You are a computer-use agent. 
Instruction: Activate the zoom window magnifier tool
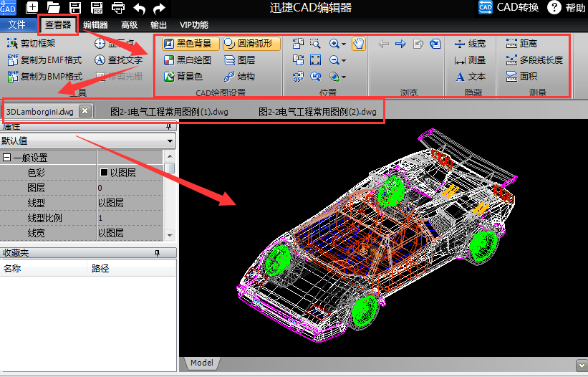(315, 44)
